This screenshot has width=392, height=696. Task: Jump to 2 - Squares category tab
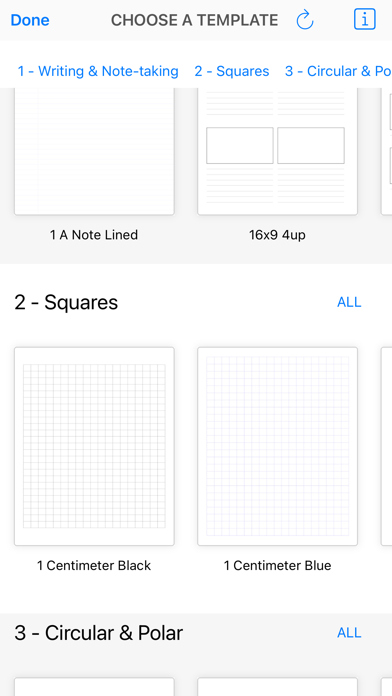tap(232, 71)
